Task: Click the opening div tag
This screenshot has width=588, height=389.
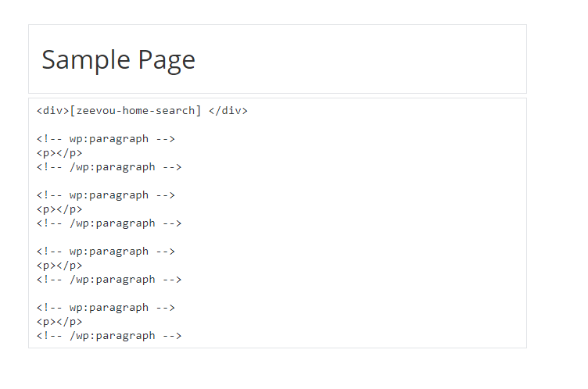Action: [x=53, y=111]
